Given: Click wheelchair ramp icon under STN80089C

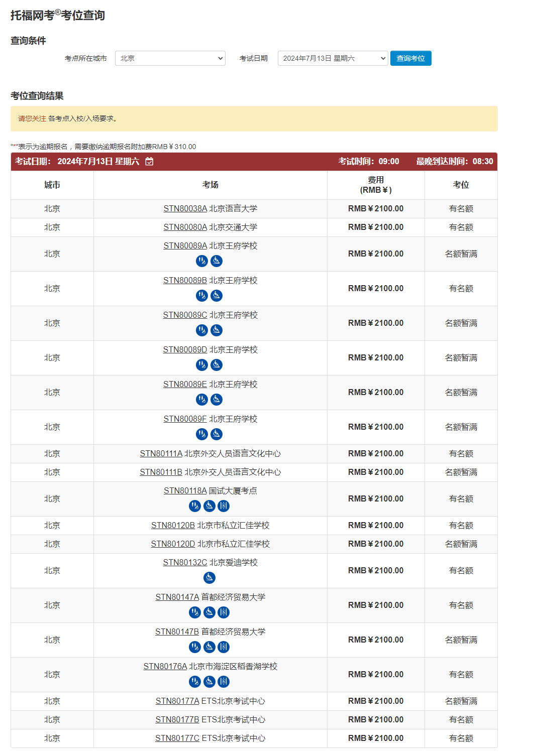Looking at the screenshot, I should [x=217, y=330].
